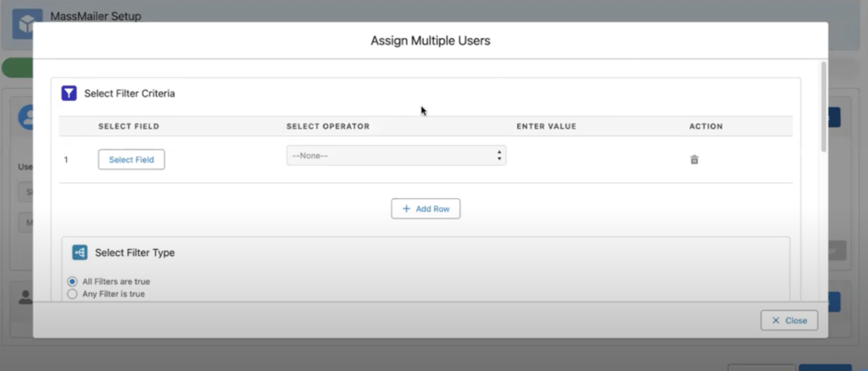Screen dimensions: 868x371
Task: Click the Select Filter Type heading
Action: pos(135,252)
